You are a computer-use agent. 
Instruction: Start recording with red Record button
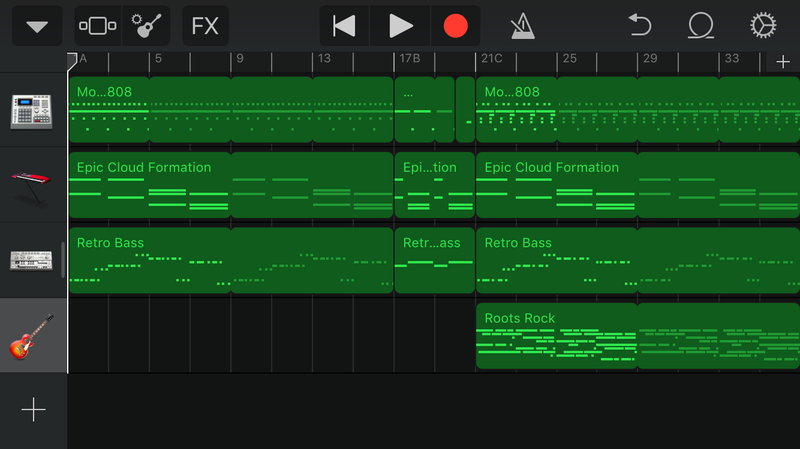click(456, 26)
